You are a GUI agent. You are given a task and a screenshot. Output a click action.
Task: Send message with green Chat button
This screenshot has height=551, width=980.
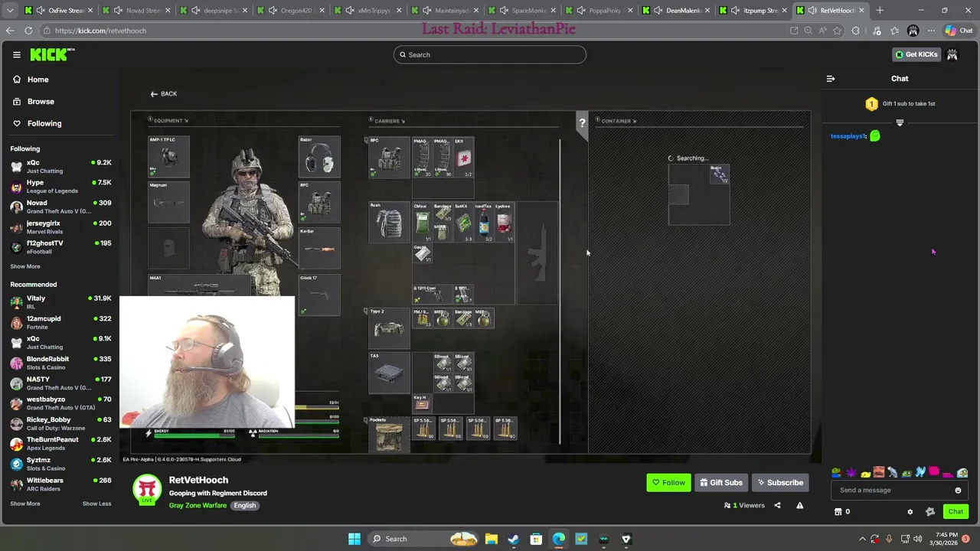(955, 511)
